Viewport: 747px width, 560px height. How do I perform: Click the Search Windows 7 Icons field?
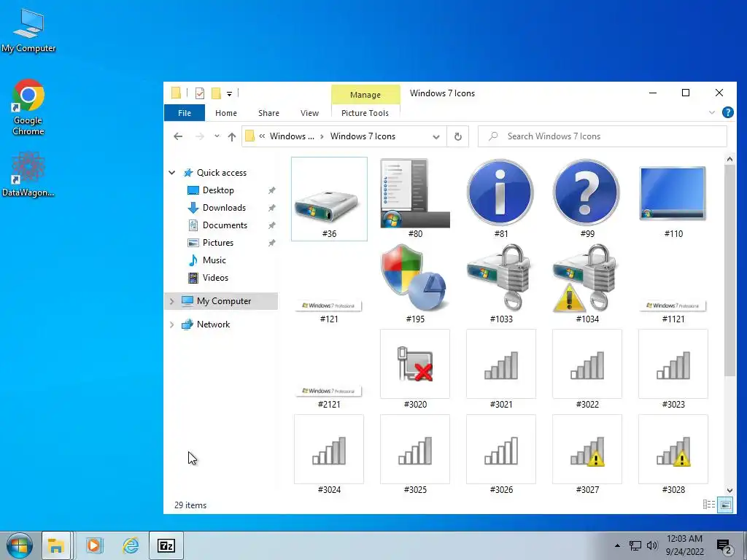(602, 136)
